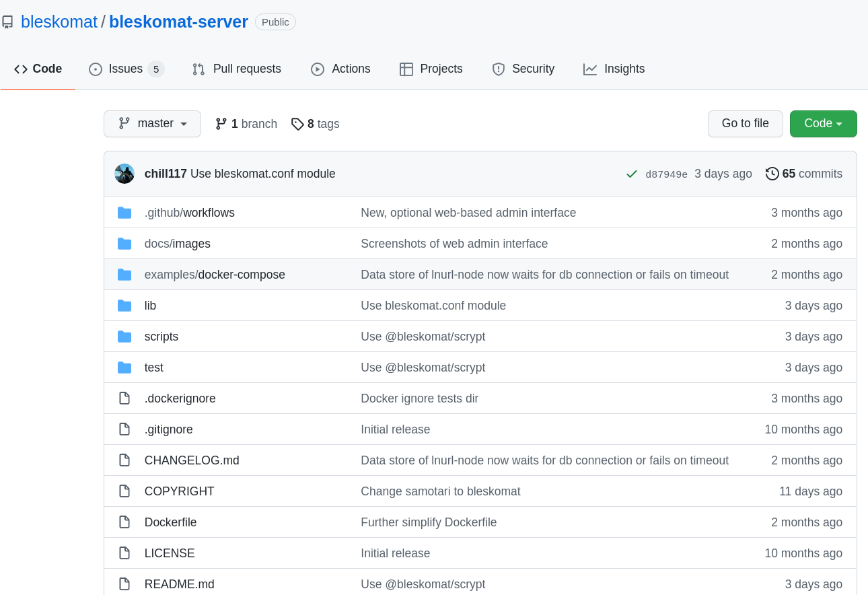Click the file icon next to Dockerfile
This screenshot has width=868, height=595.
124,522
